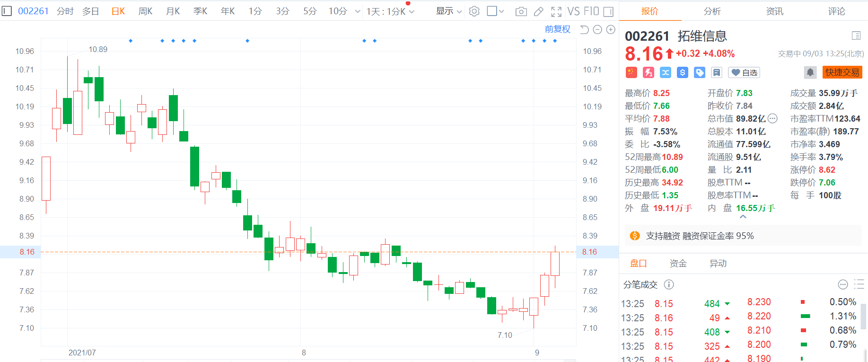Toggle the left sidebar panel icon
This screenshot has width=868, height=362.
click(x=7, y=11)
